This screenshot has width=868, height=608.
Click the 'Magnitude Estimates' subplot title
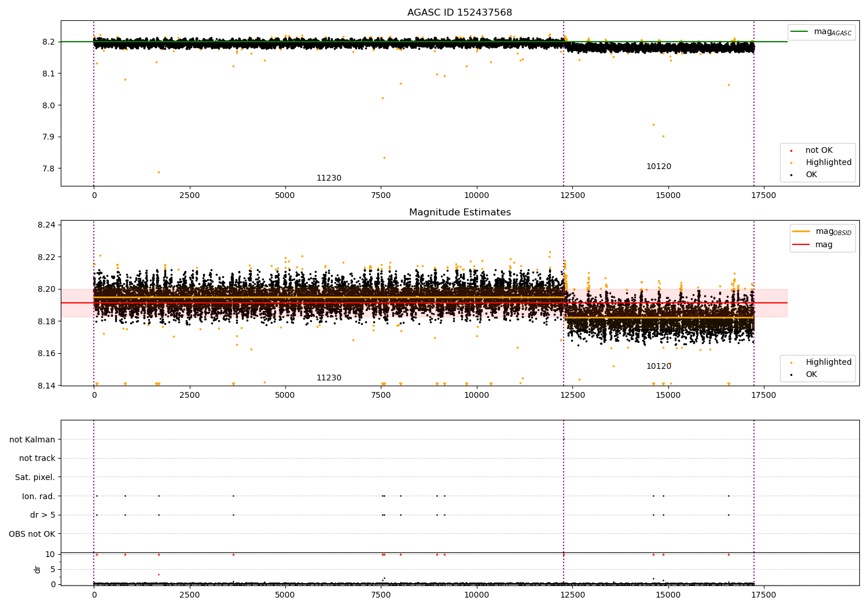point(459,213)
